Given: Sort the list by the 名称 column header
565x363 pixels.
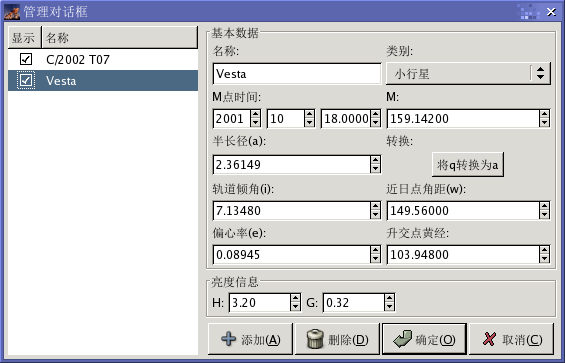Looking at the screenshot, I should (x=120, y=37).
